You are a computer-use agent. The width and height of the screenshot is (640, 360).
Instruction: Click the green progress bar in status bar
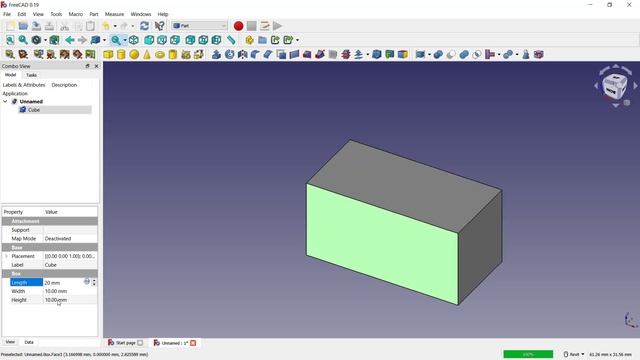coord(528,354)
